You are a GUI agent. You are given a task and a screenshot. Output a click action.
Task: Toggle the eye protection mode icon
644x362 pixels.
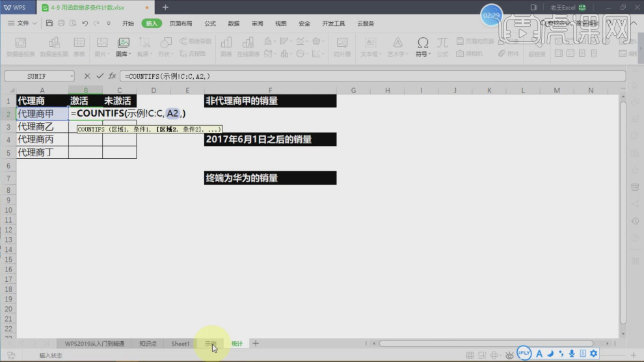point(509,355)
